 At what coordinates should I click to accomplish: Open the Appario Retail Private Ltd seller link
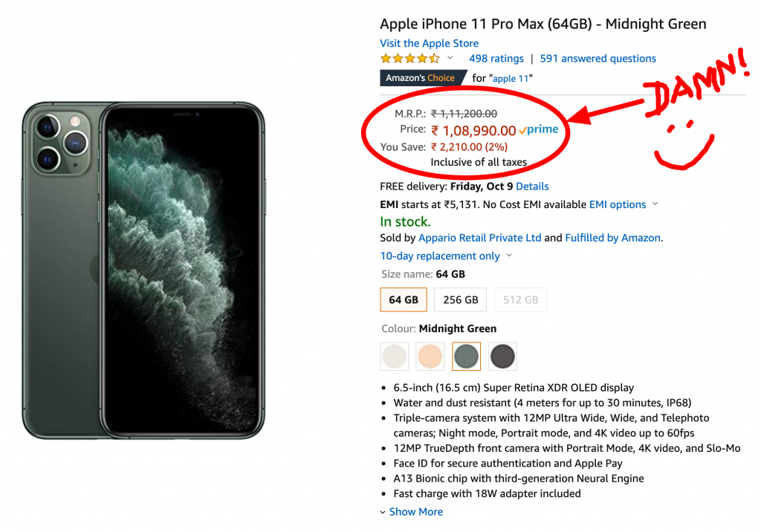(479, 239)
